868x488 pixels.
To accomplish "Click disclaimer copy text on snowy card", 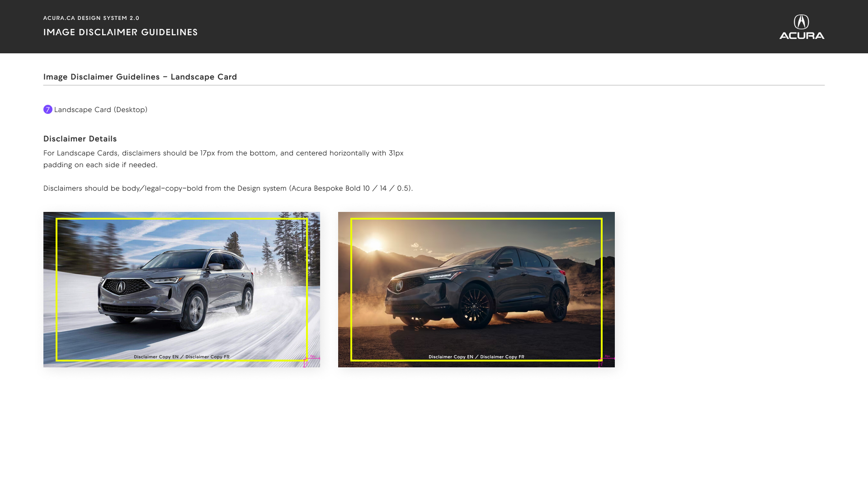I will (182, 357).
